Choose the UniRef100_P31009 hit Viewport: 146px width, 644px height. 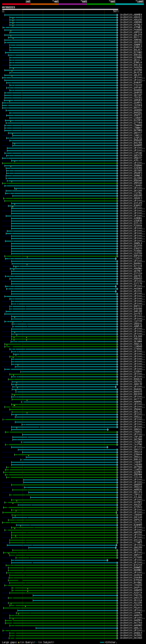tap(131, 85)
